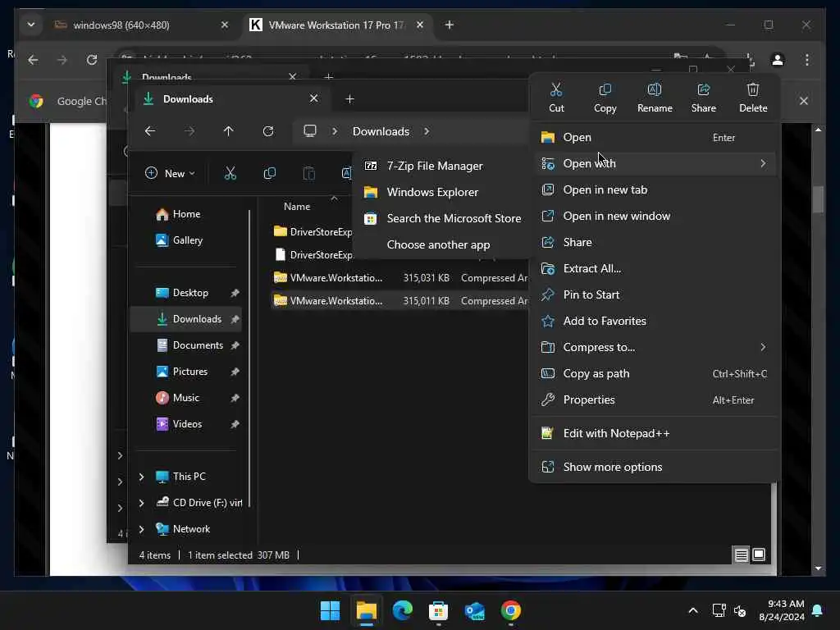Click the Chrome reload button

[92, 60]
